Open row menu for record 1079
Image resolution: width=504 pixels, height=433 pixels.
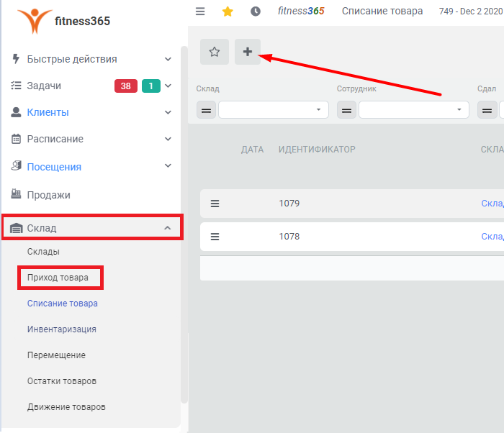(215, 204)
